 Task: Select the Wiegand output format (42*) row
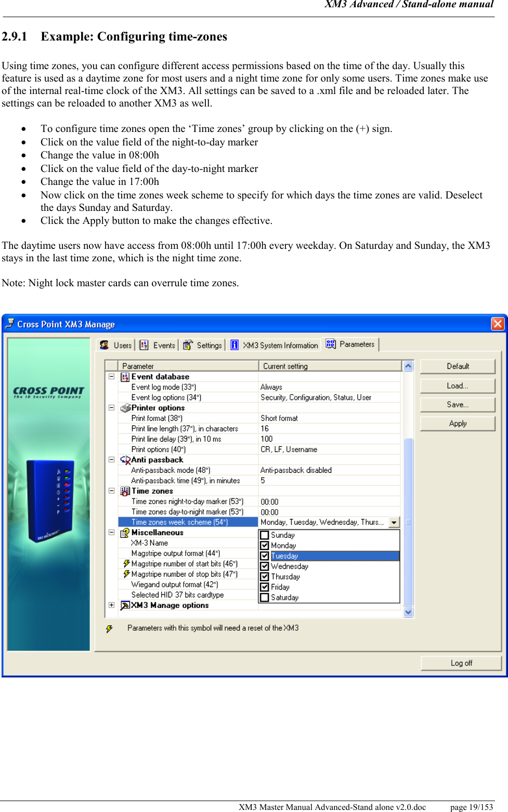[188, 584]
